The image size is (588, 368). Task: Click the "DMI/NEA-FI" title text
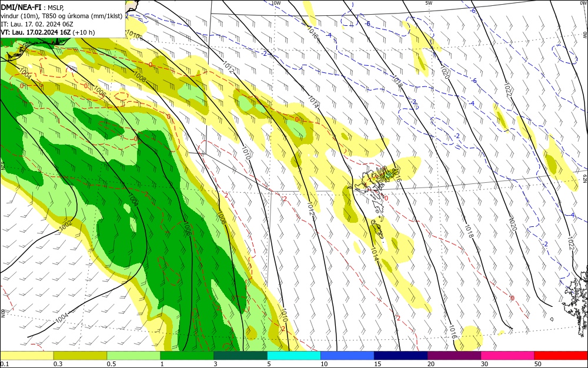click(21, 6)
